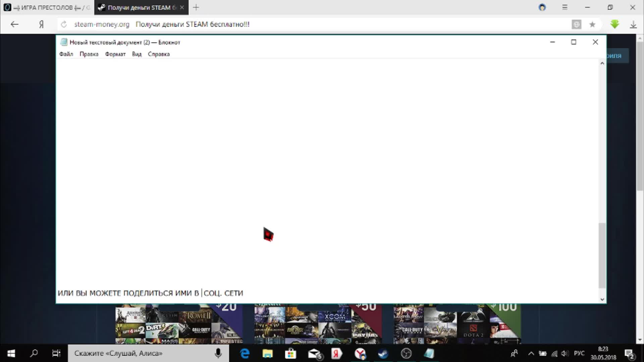Click the battery icon in system tray
644x362 pixels.
point(542,353)
